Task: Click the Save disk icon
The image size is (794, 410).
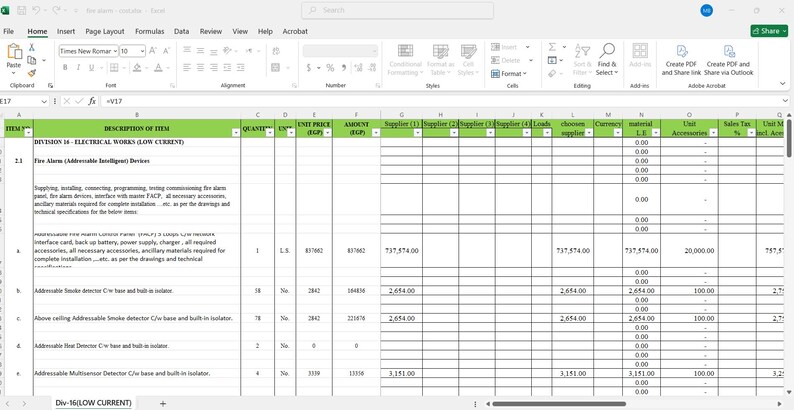Action: click(x=21, y=10)
